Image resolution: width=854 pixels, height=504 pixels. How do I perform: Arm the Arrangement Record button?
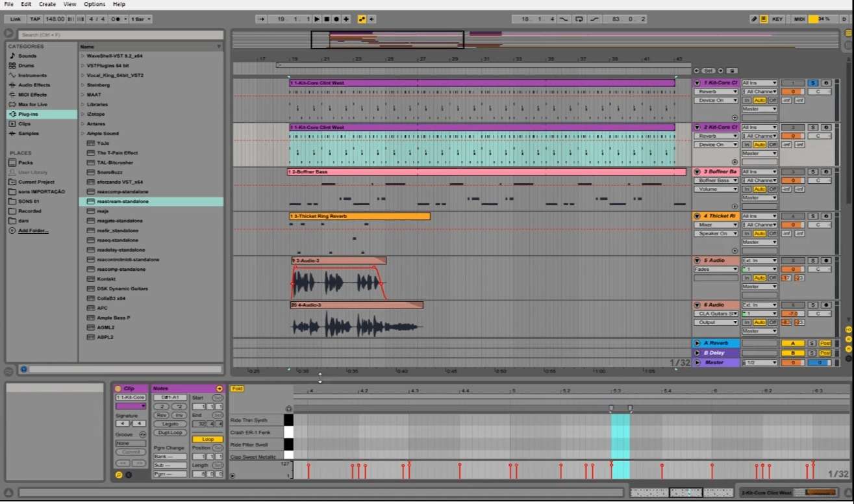(336, 19)
